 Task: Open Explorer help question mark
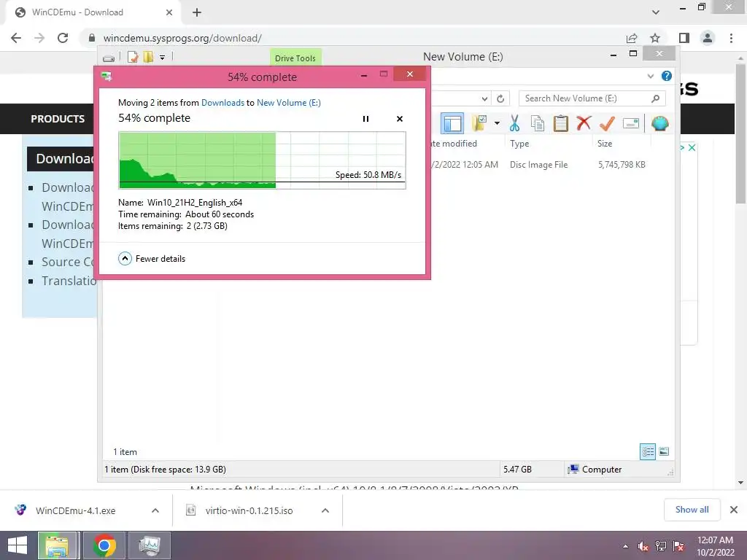pos(667,76)
